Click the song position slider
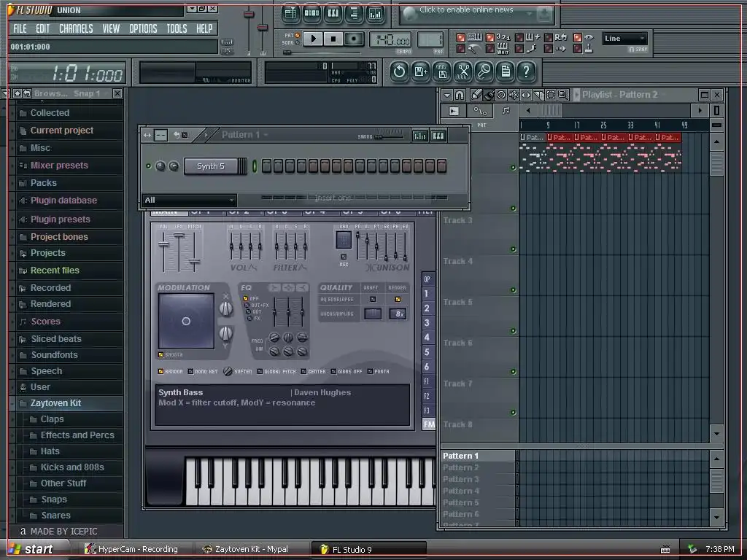747x560 pixels. (323, 52)
